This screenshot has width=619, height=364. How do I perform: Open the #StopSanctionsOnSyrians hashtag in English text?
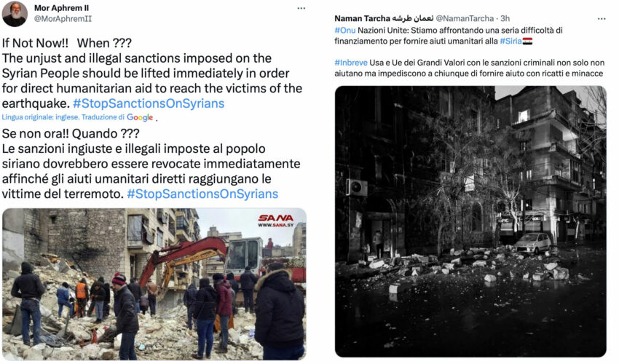[x=149, y=103]
